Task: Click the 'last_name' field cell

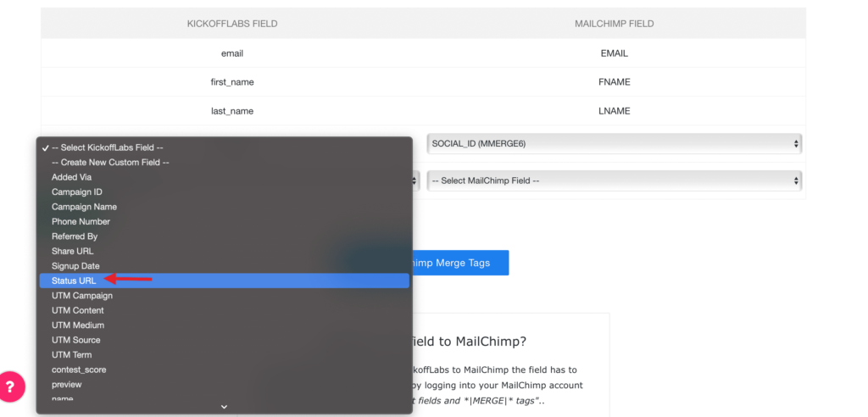Action: (x=232, y=111)
